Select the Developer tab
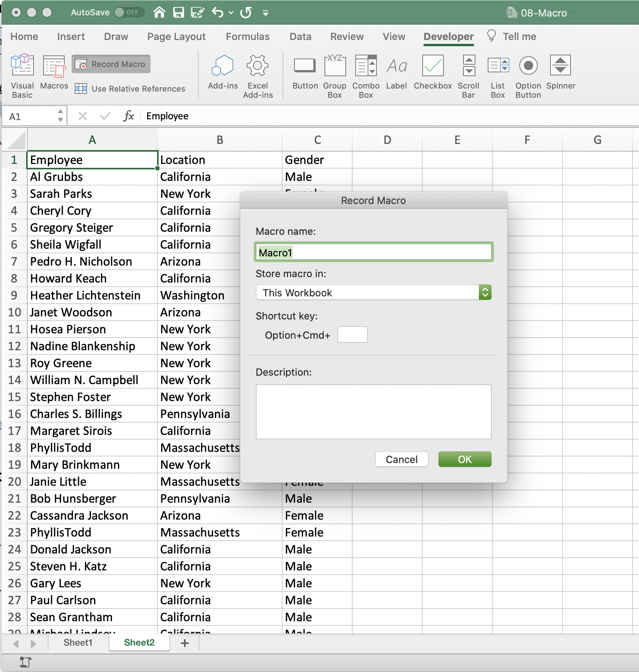This screenshot has width=639, height=672. pyautogui.click(x=448, y=37)
